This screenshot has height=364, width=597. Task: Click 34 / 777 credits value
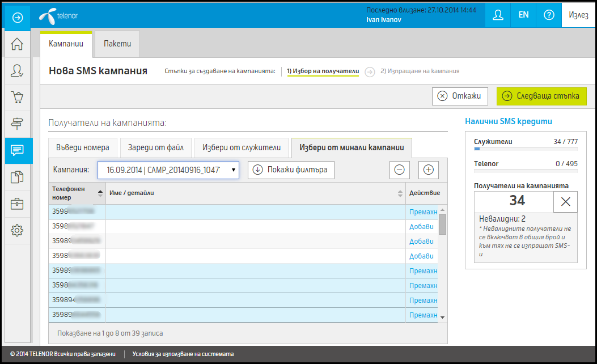[x=565, y=142]
